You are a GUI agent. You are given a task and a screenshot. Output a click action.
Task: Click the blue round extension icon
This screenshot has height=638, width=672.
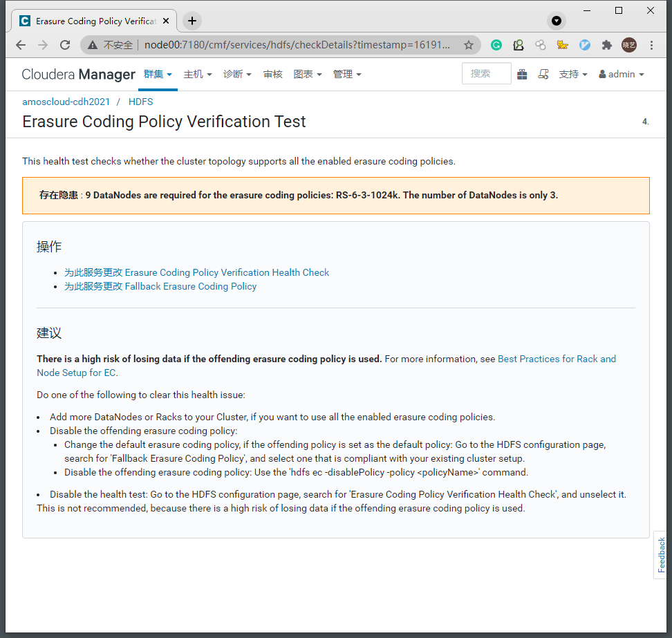(585, 45)
